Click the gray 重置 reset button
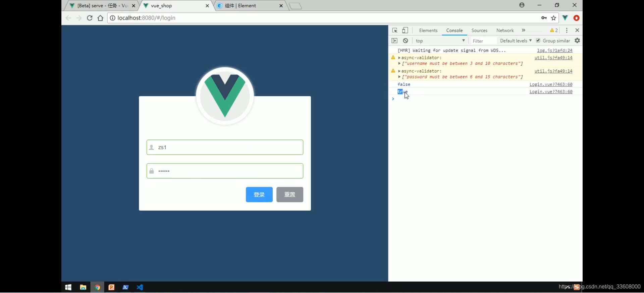Viewport: 644px width, 293px height. [x=290, y=195]
